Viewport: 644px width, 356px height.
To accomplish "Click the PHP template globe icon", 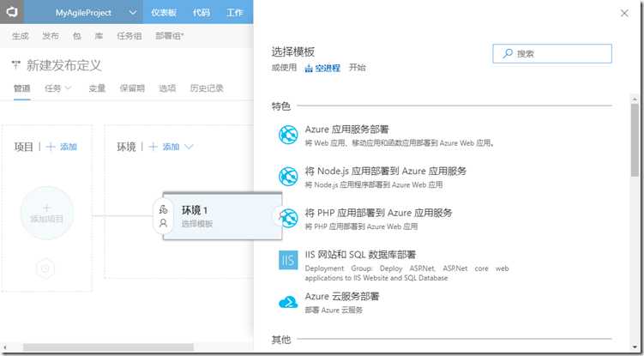I will tap(288, 218).
